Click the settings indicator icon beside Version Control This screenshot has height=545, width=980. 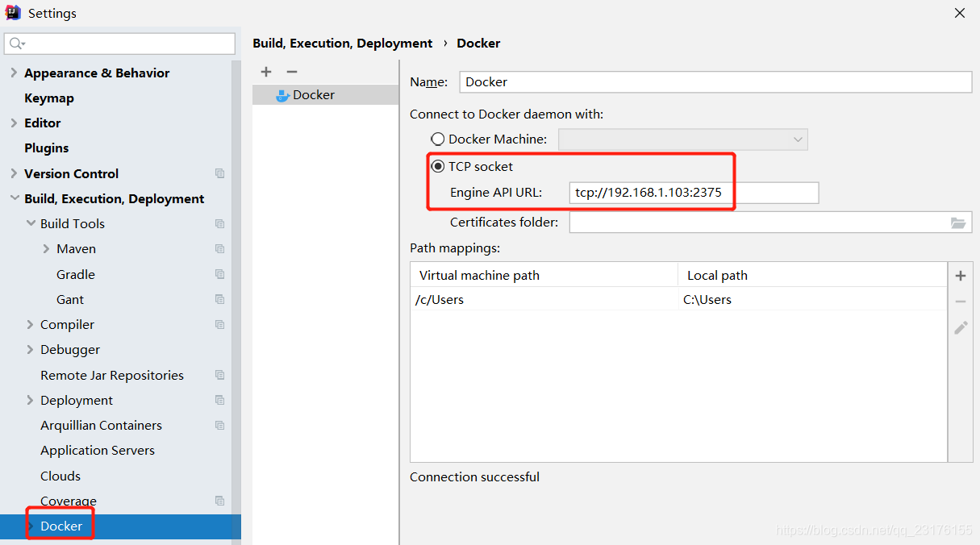pyautogui.click(x=219, y=173)
